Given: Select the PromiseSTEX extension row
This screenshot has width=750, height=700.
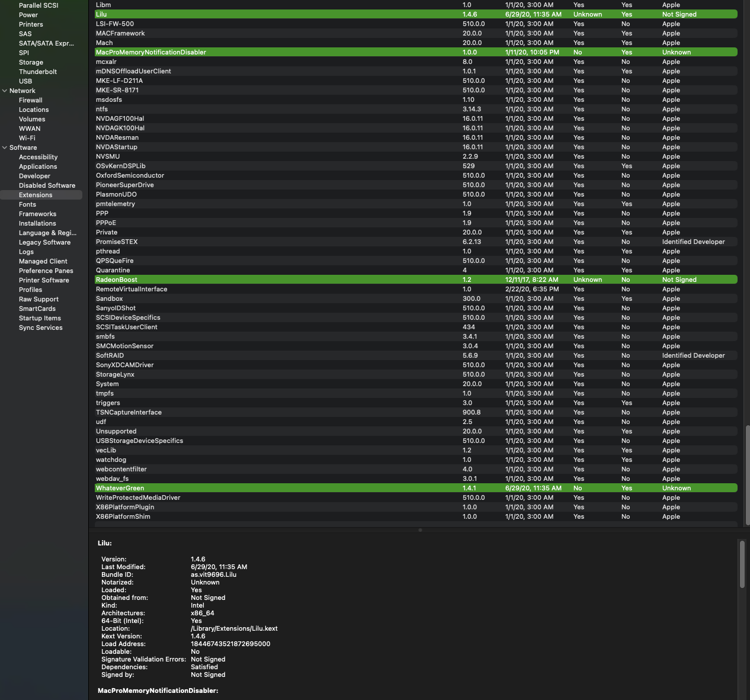Looking at the screenshot, I should click(x=416, y=242).
